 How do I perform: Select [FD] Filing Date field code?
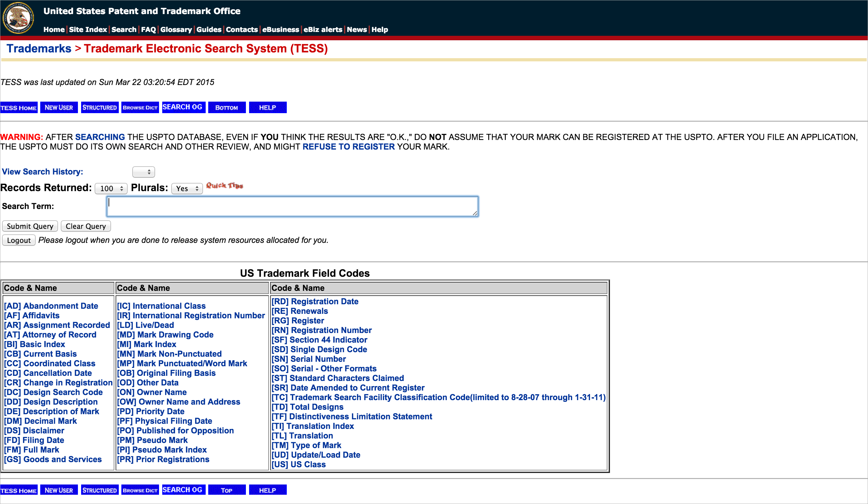pyautogui.click(x=34, y=440)
